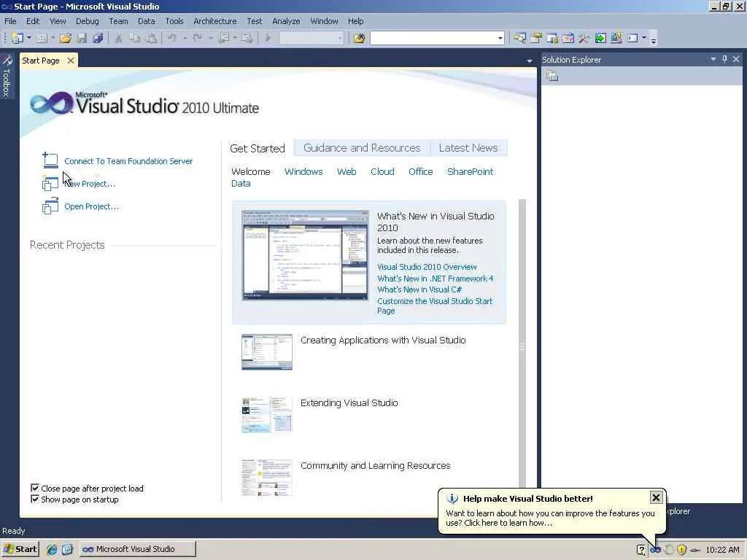Click the Save All toolbar icon
Screen dimensions: 747x560
click(x=98, y=38)
